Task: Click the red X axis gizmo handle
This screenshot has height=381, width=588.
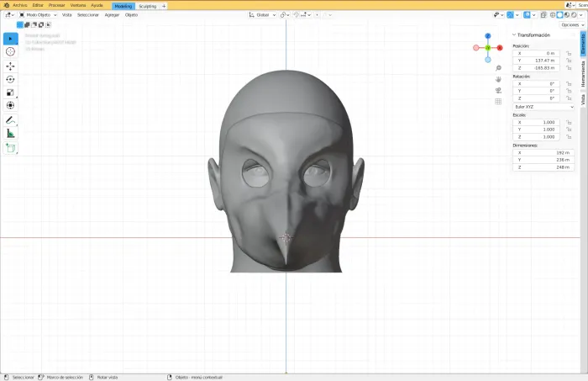Action: click(x=500, y=48)
